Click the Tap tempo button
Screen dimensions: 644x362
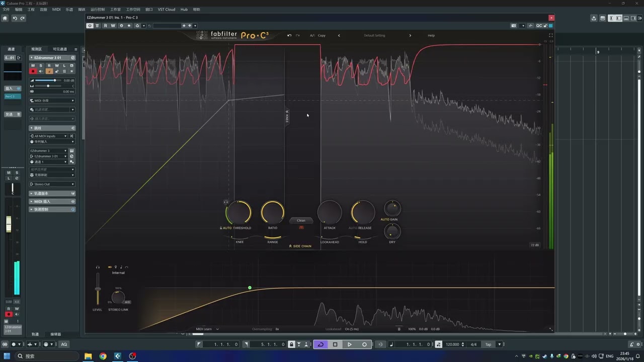point(488,344)
